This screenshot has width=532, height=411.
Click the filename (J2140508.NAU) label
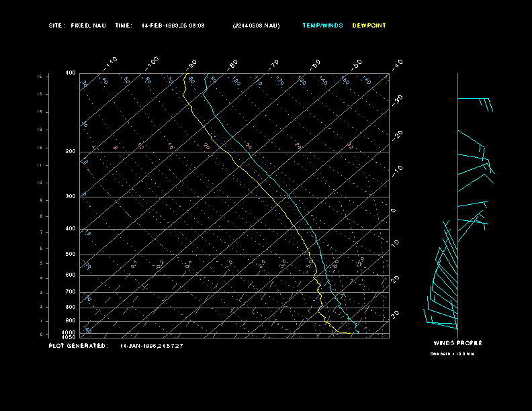point(256,26)
